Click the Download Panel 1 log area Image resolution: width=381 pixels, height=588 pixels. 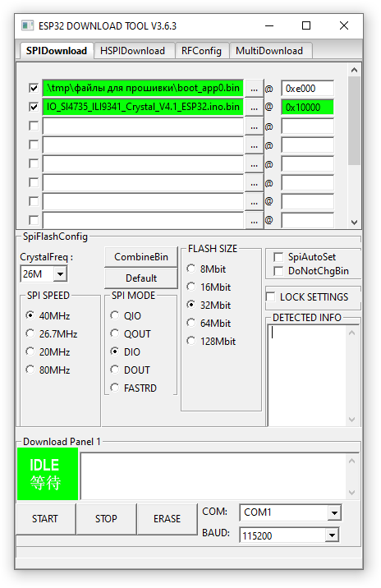tap(213, 476)
